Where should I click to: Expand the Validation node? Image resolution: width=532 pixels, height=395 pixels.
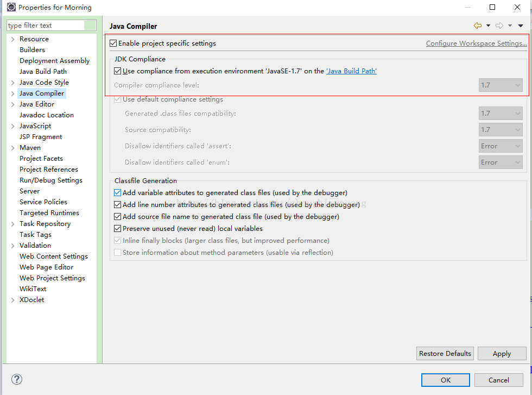(12, 246)
